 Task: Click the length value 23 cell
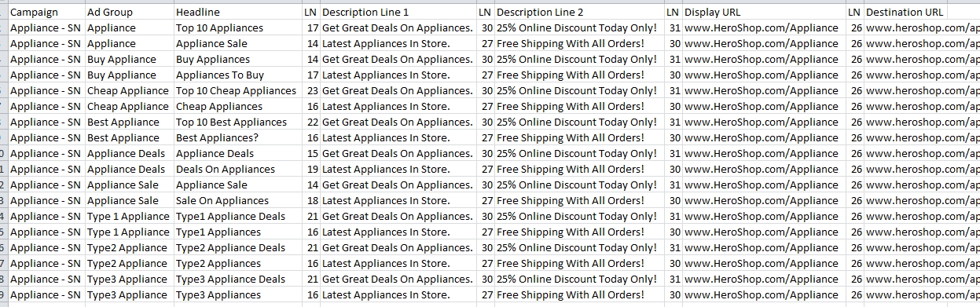point(311,91)
